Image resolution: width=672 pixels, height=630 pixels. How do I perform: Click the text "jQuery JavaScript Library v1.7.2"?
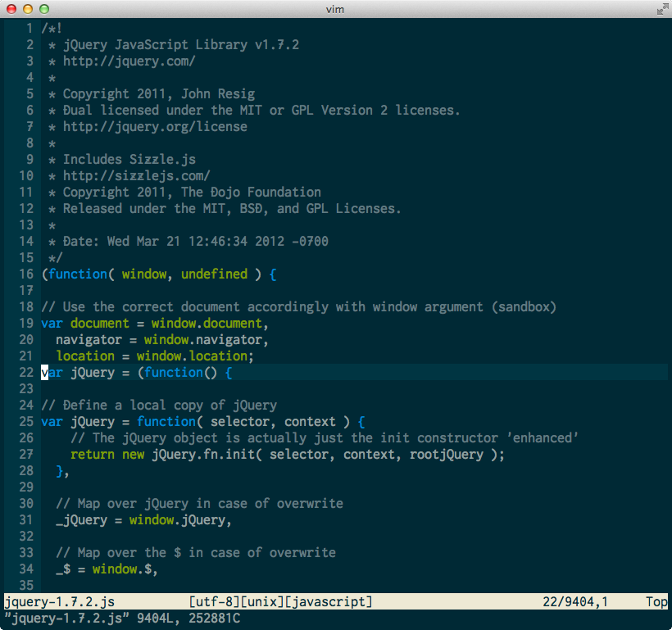coord(181,44)
